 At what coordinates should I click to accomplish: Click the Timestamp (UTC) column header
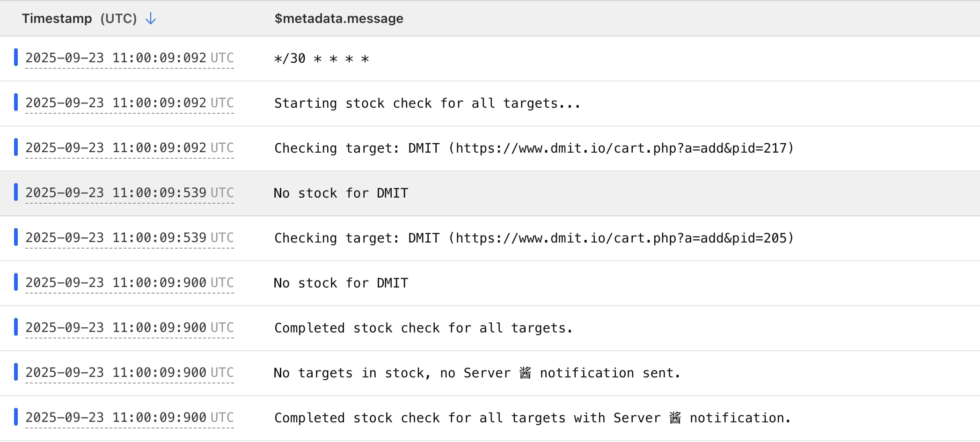pos(79,19)
